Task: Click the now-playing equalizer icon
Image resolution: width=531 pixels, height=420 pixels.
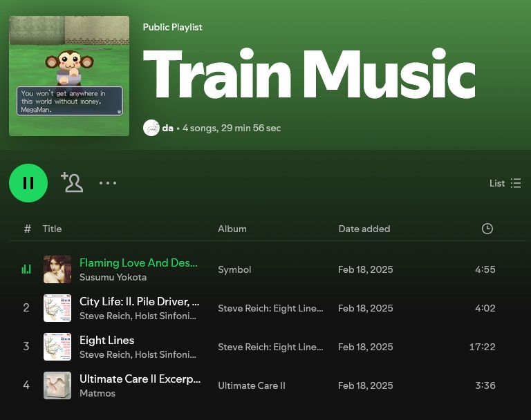Action: coord(26,269)
